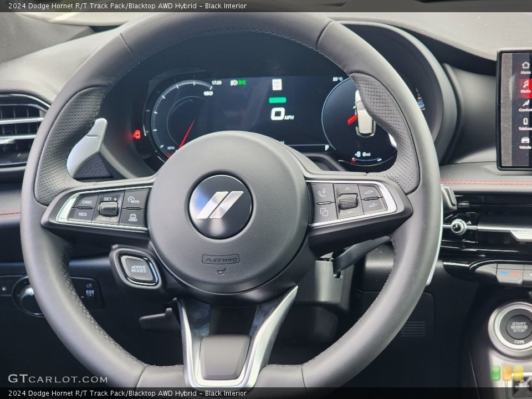The height and width of the screenshot is (399, 532).
Task: Tap the adaptive cruise following-distance car icon
Action: [133, 217]
